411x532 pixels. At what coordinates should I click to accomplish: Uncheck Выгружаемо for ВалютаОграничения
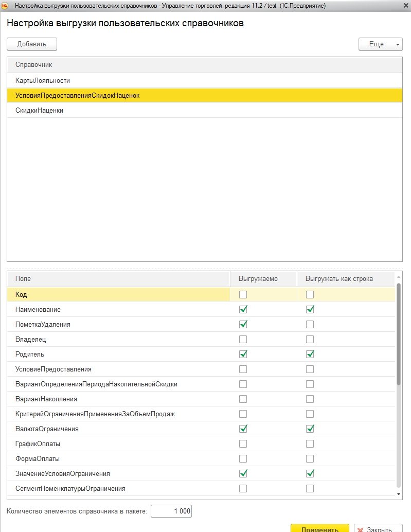(243, 429)
